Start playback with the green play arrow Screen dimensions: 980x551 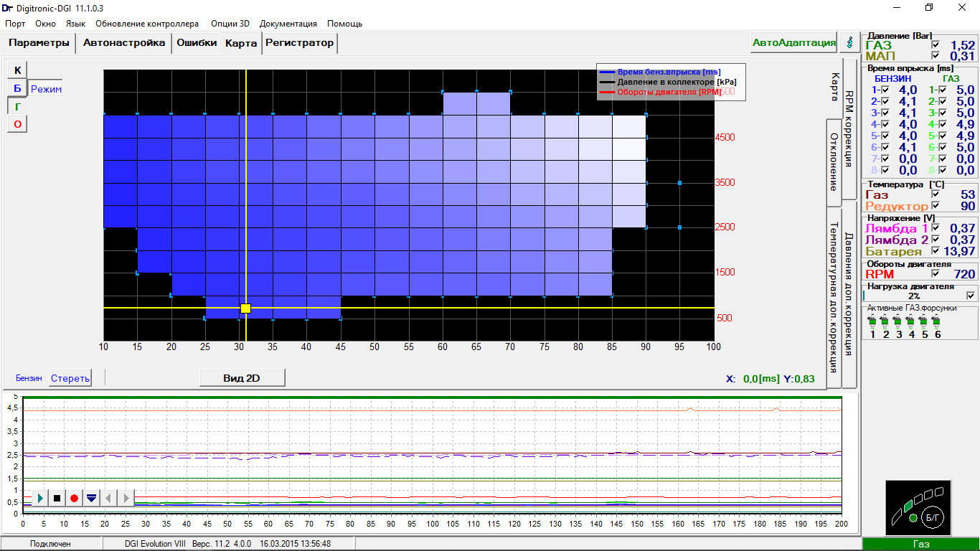click(40, 498)
